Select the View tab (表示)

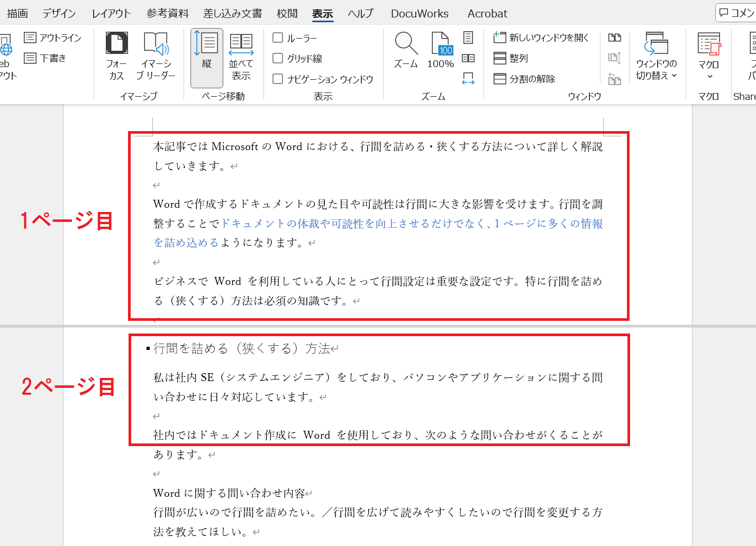pyautogui.click(x=323, y=13)
